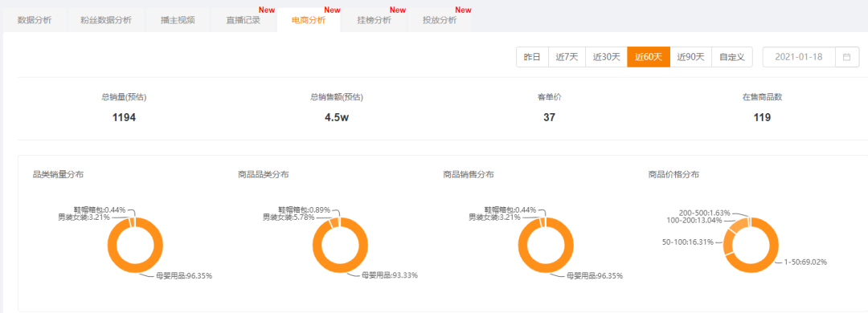
Task: Click the 在售商品数 value 119
Action: (762, 117)
